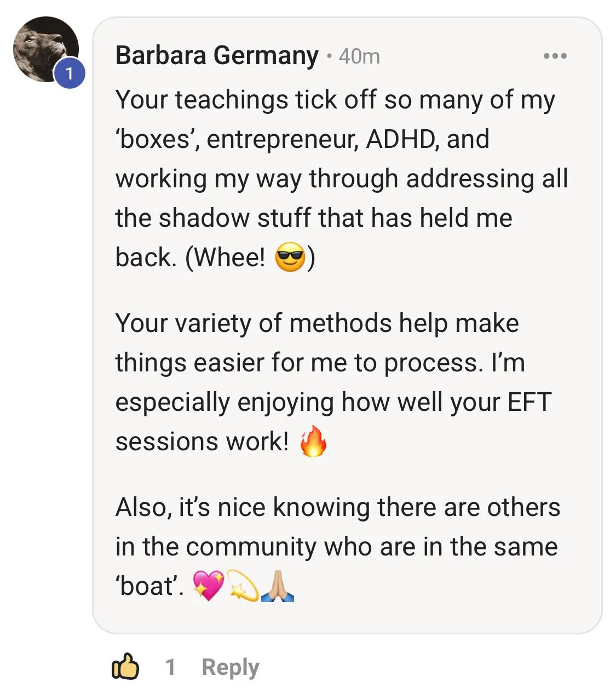Click the sparkling pink heart emoji
The height and width of the screenshot is (699, 616).
click(x=209, y=586)
